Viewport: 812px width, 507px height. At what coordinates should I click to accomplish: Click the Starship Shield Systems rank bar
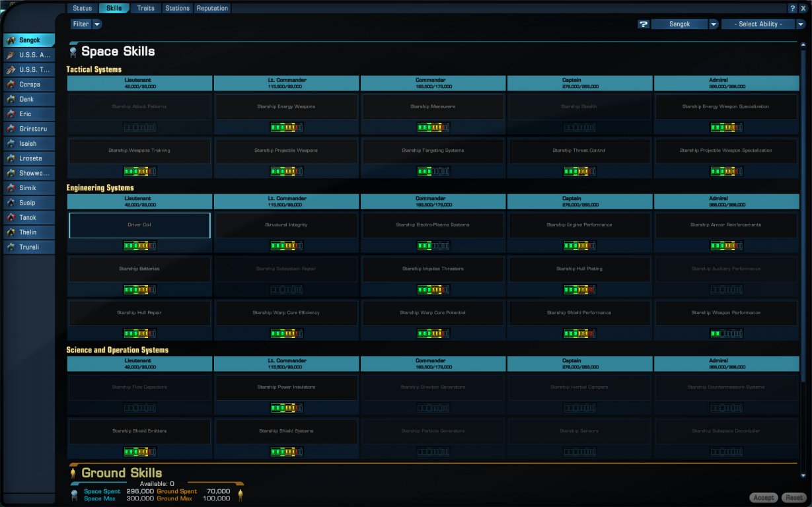tap(286, 452)
